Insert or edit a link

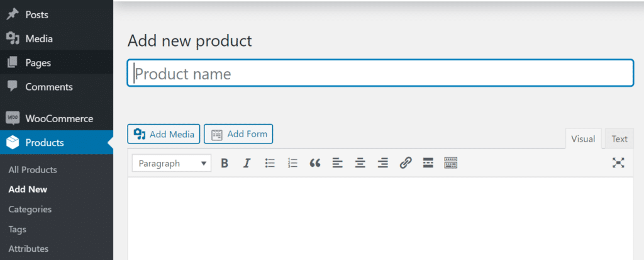(x=406, y=163)
